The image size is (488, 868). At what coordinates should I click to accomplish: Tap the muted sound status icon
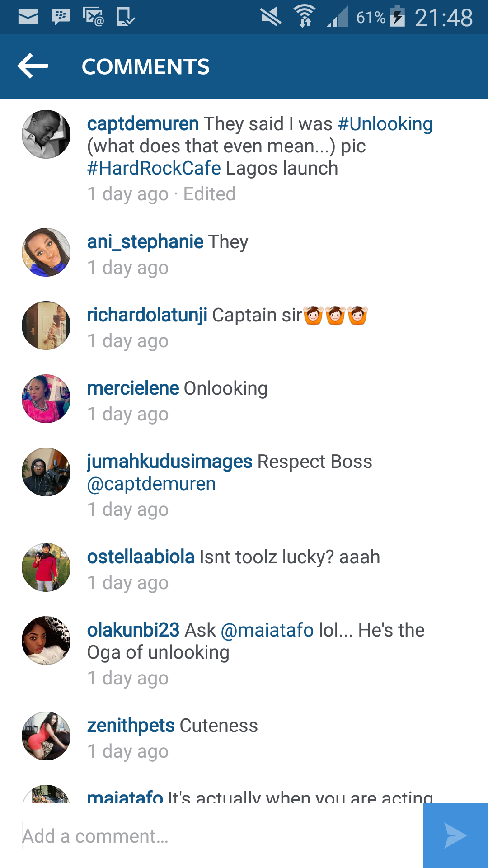pyautogui.click(x=271, y=17)
